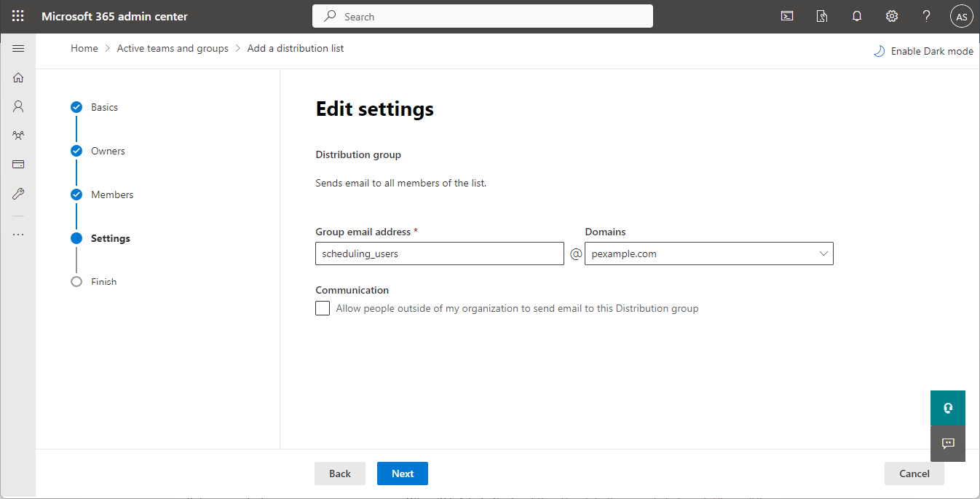Select the Members step in the progress list
This screenshot has height=499, width=980.
pyautogui.click(x=112, y=195)
